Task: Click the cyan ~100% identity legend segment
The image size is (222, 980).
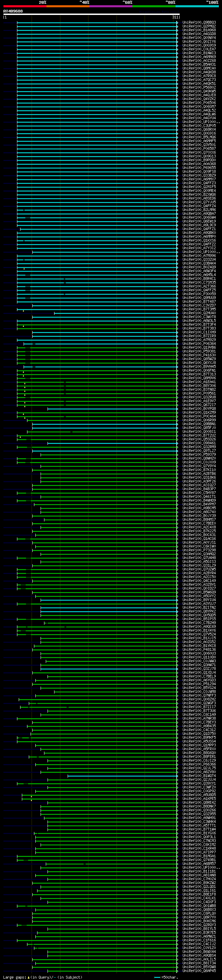Action: coord(197,6)
